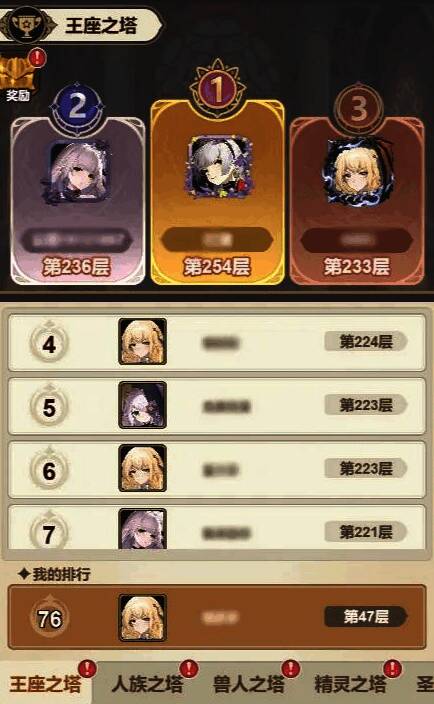Open the rank 4 player's avatar

[x=142, y=342]
